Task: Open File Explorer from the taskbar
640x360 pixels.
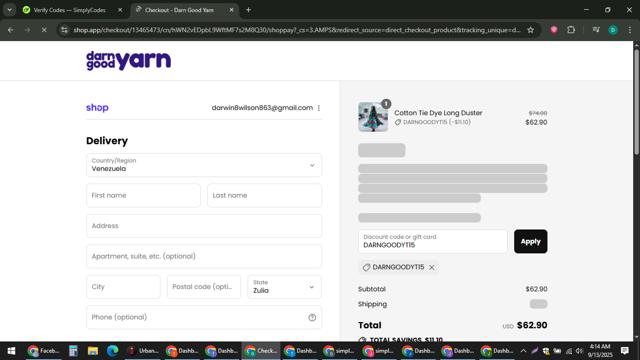Action: (x=93, y=351)
